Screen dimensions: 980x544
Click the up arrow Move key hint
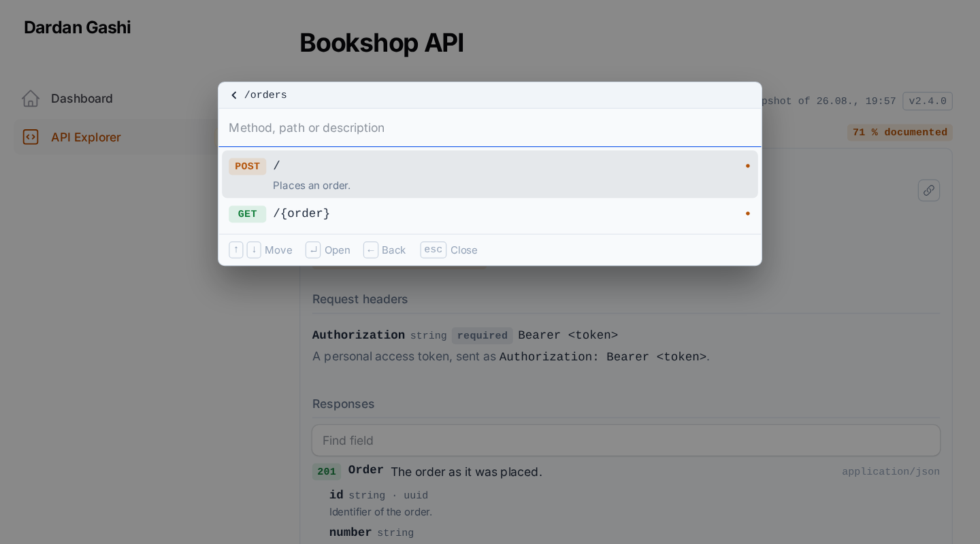click(236, 250)
